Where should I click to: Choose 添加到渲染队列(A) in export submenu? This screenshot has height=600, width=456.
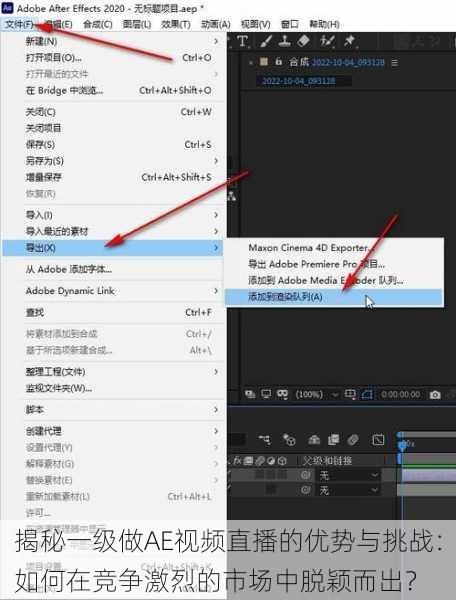coord(334,297)
